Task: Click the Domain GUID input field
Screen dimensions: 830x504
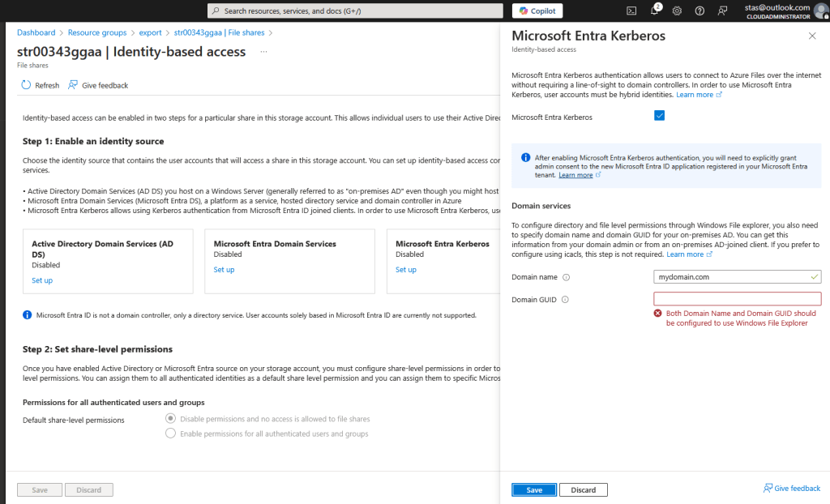Action: pos(738,299)
